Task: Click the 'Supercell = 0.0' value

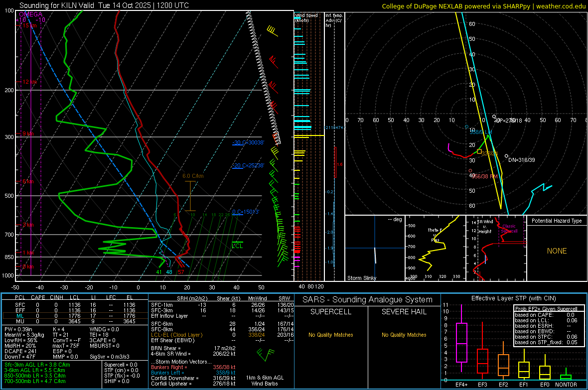Action: pyautogui.click(x=121, y=365)
